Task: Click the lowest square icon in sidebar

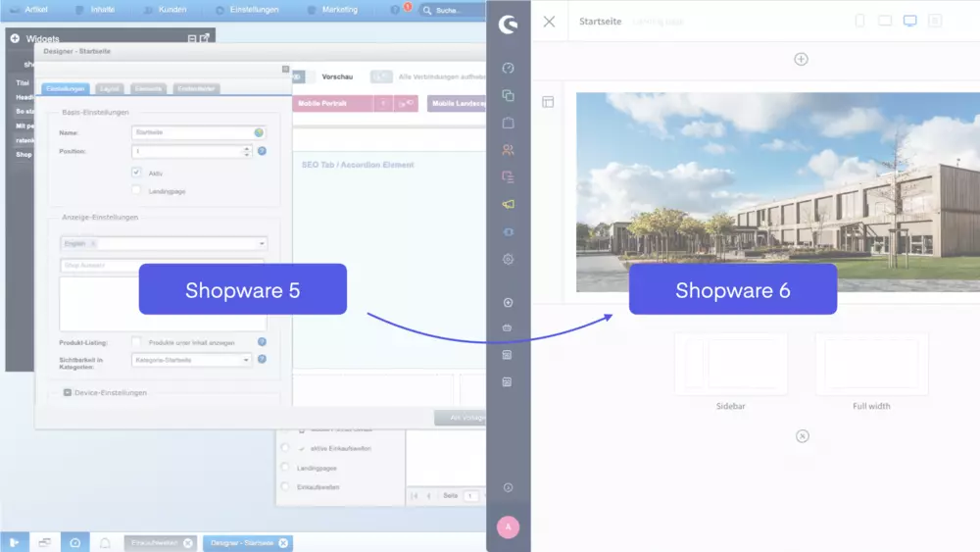Action: (507, 382)
